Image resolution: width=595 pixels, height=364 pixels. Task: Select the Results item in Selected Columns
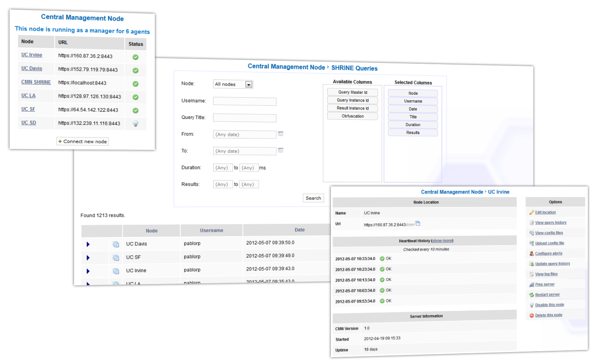pyautogui.click(x=413, y=133)
